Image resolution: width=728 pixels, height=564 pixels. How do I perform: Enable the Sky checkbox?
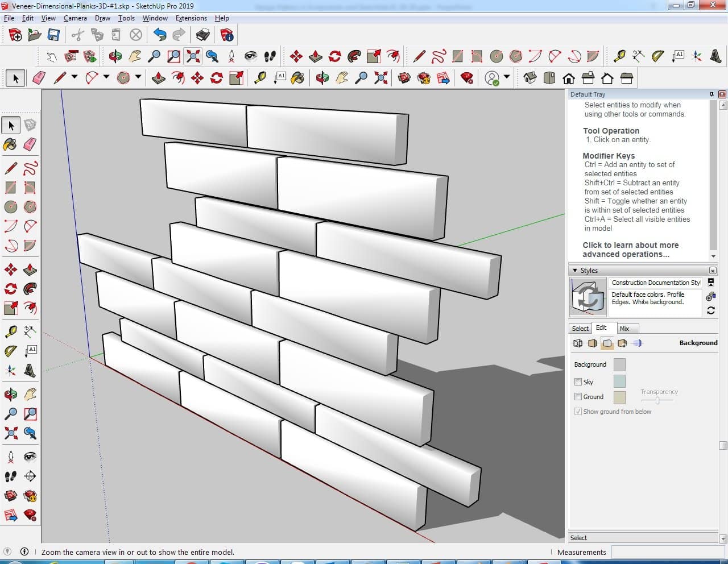point(578,382)
